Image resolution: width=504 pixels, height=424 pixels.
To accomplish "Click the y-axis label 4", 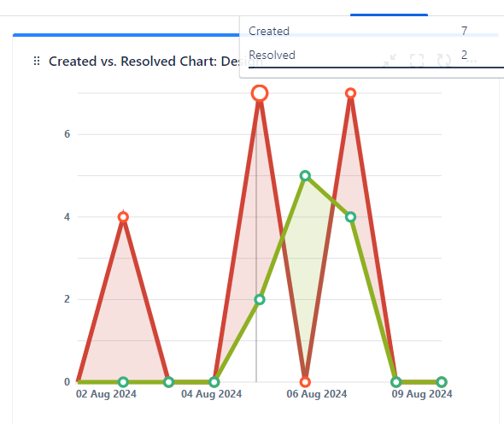I will pyautogui.click(x=67, y=217).
